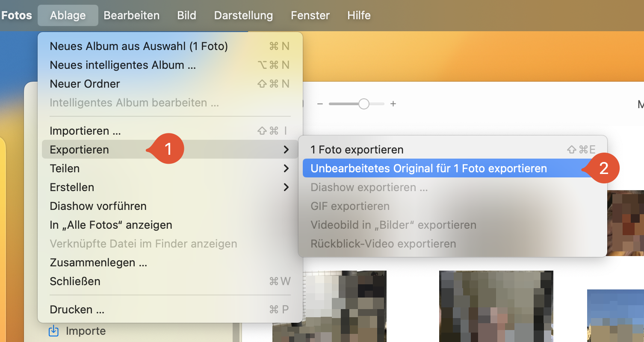Select "Zusammenlegen ..."

click(98, 262)
